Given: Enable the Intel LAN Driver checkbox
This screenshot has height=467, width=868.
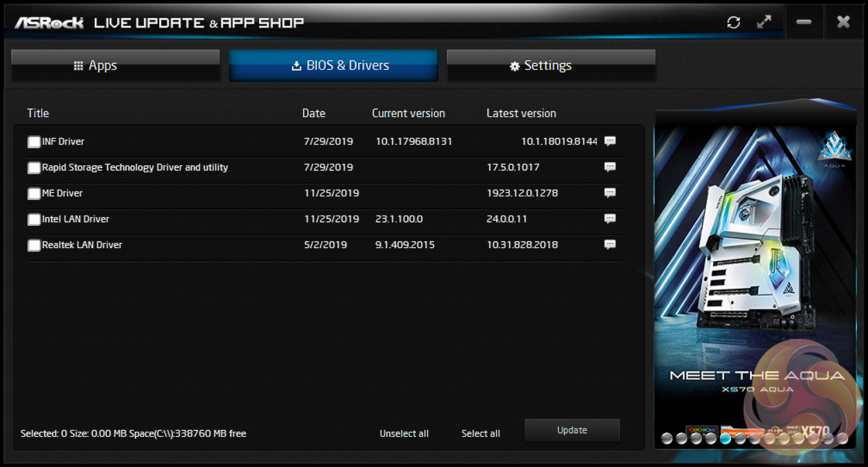Looking at the screenshot, I should point(34,220).
